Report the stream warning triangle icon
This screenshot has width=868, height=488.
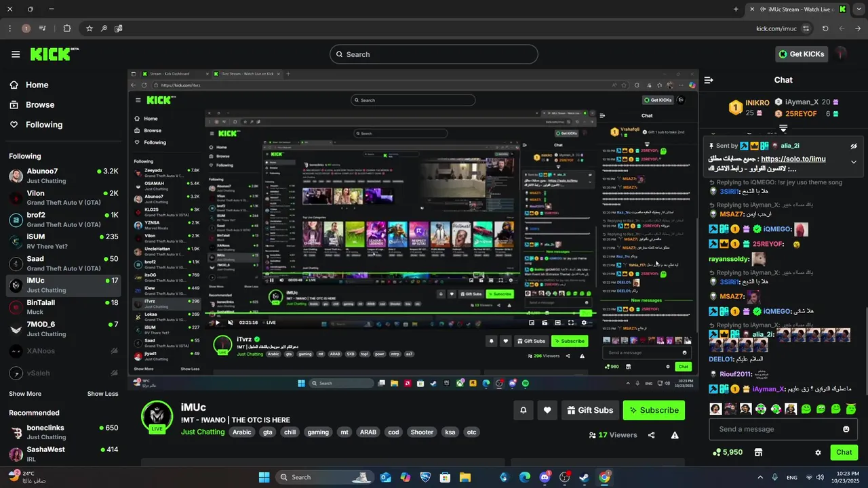[x=675, y=435]
